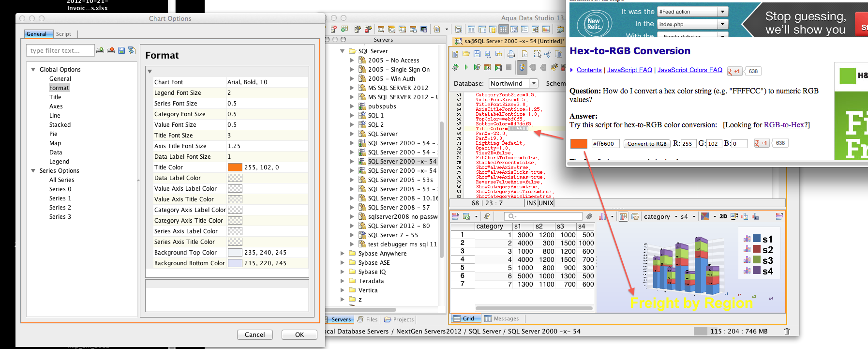The width and height of the screenshot is (868, 349).
Task: Select MS SQL SERVER 2012 server entry
Action: click(398, 88)
